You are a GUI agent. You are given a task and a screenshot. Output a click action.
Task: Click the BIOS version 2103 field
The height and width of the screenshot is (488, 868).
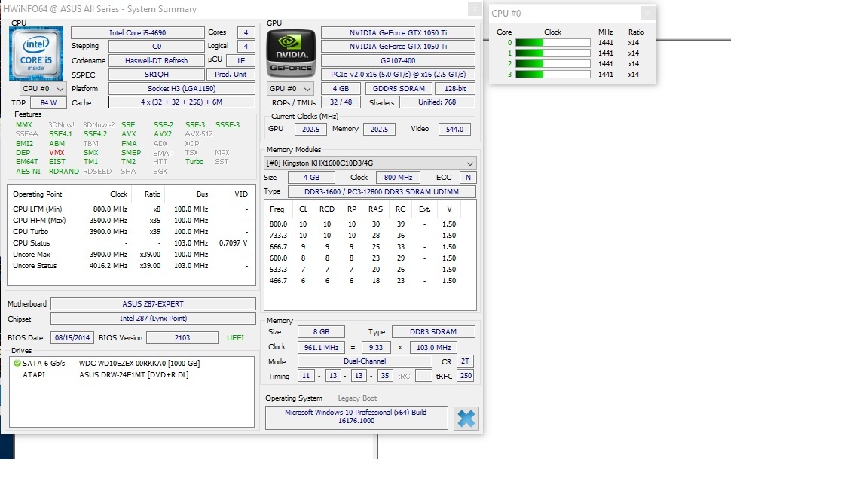click(x=182, y=337)
